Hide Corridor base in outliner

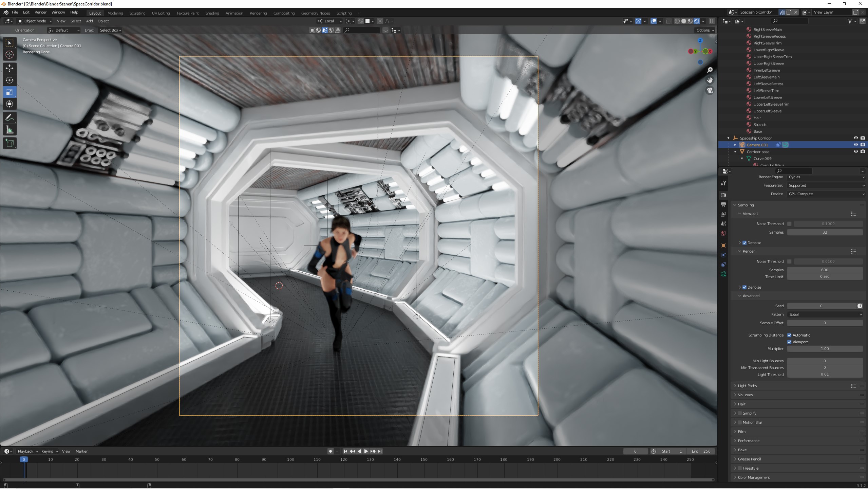855,151
